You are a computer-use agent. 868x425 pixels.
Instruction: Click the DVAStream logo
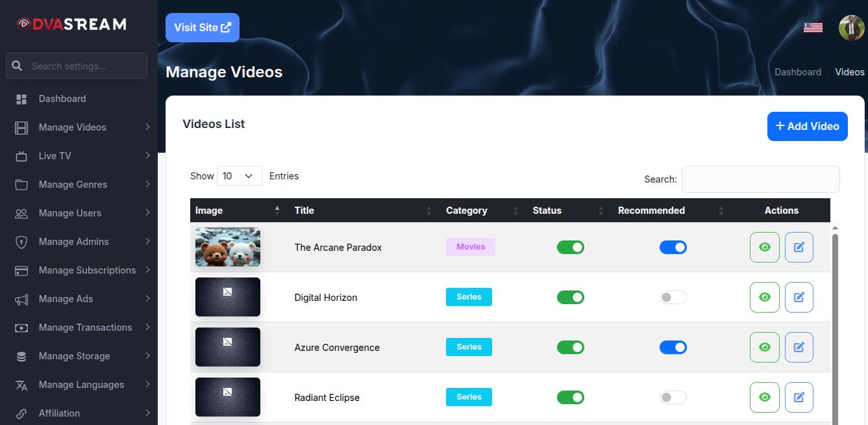tap(71, 24)
